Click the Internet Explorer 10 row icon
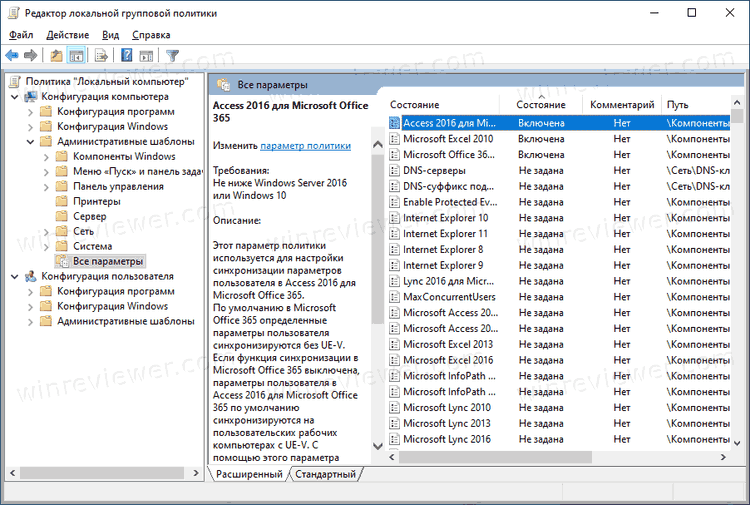Screen dimensions: 750x505 (x=395, y=218)
